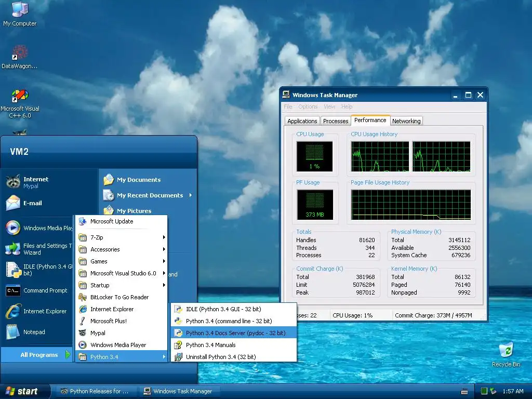Click the Microsoft Update icon
Screen dimensions: 532x399
pos(83,221)
